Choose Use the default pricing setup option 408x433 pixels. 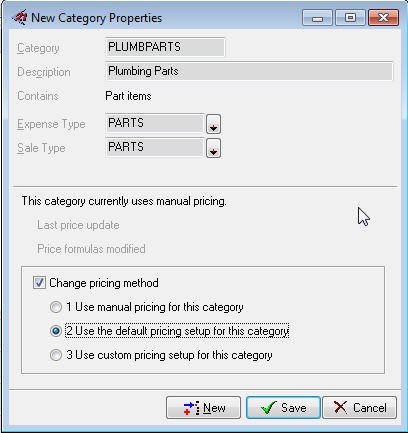coord(56,331)
